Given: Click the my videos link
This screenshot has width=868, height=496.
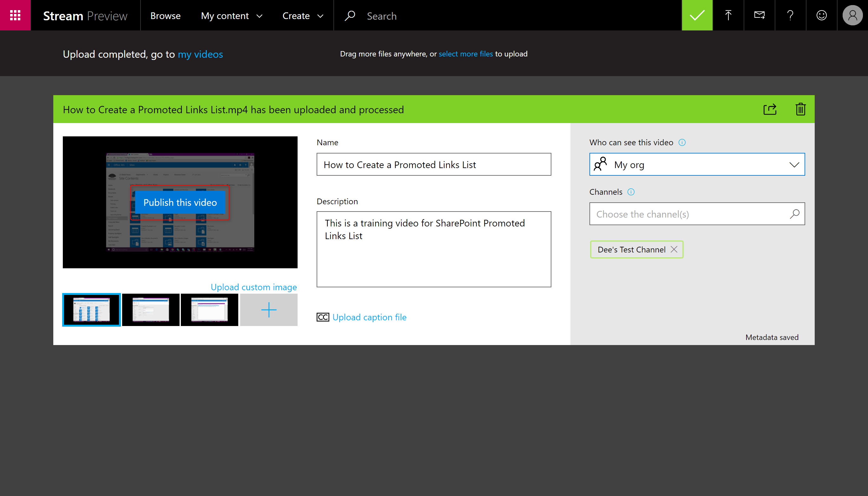Looking at the screenshot, I should tap(201, 55).
